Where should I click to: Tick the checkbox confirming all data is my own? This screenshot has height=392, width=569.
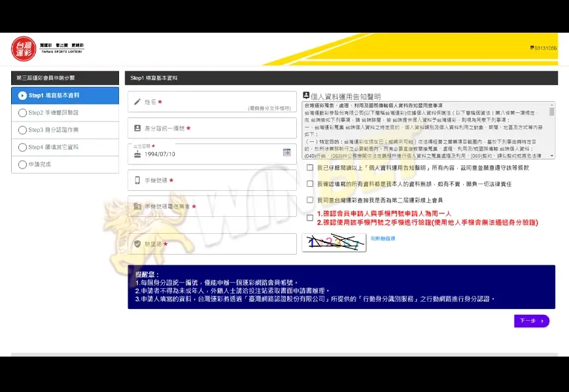(x=310, y=184)
